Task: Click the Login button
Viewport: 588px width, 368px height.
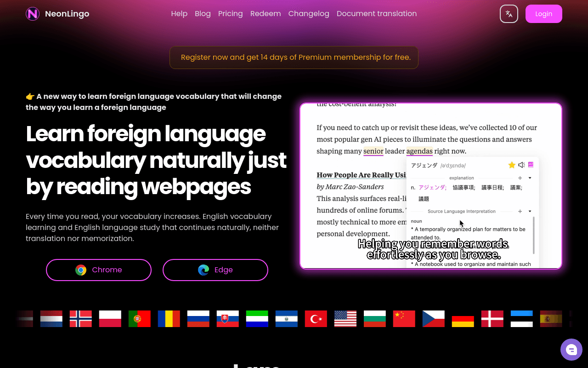Action: [x=544, y=14]
